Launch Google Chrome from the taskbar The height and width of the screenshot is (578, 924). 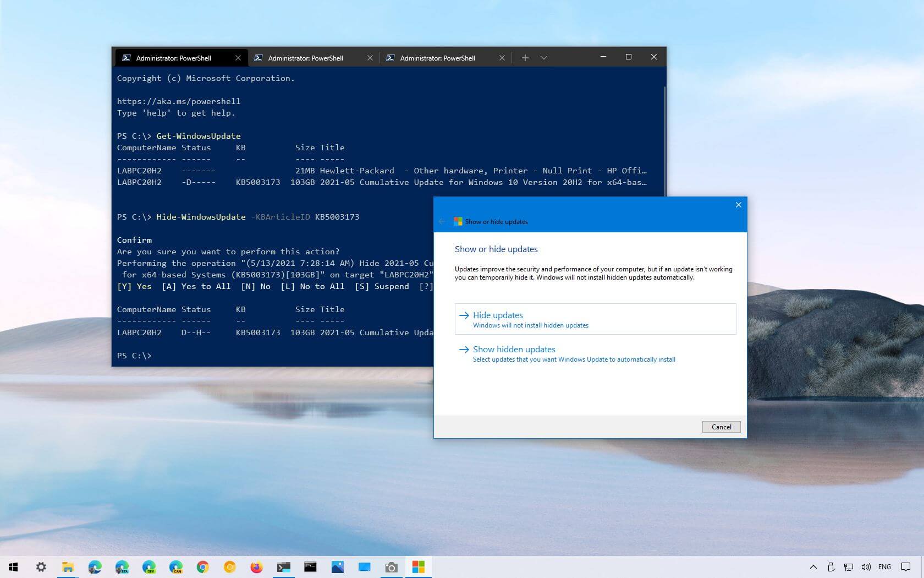202,567
